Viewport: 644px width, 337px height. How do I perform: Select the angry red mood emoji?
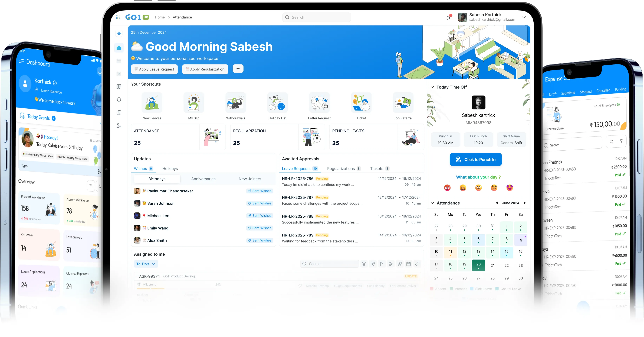pos(447,188)
